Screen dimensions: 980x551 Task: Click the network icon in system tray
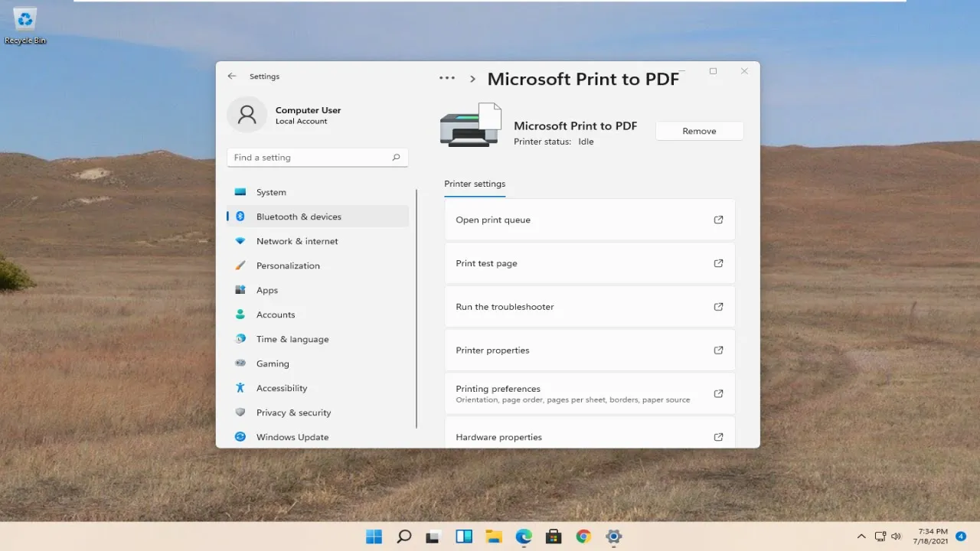(x=880, y=536)
